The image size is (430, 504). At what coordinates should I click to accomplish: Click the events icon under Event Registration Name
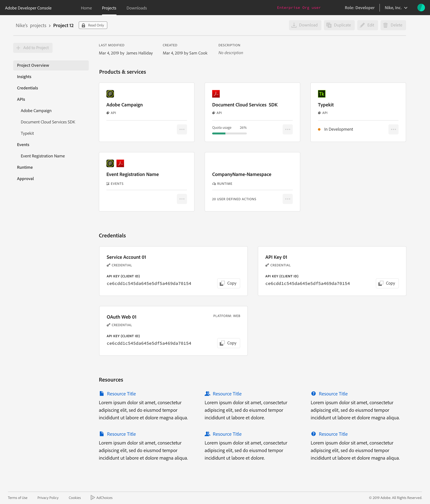(x=108, y=184)
